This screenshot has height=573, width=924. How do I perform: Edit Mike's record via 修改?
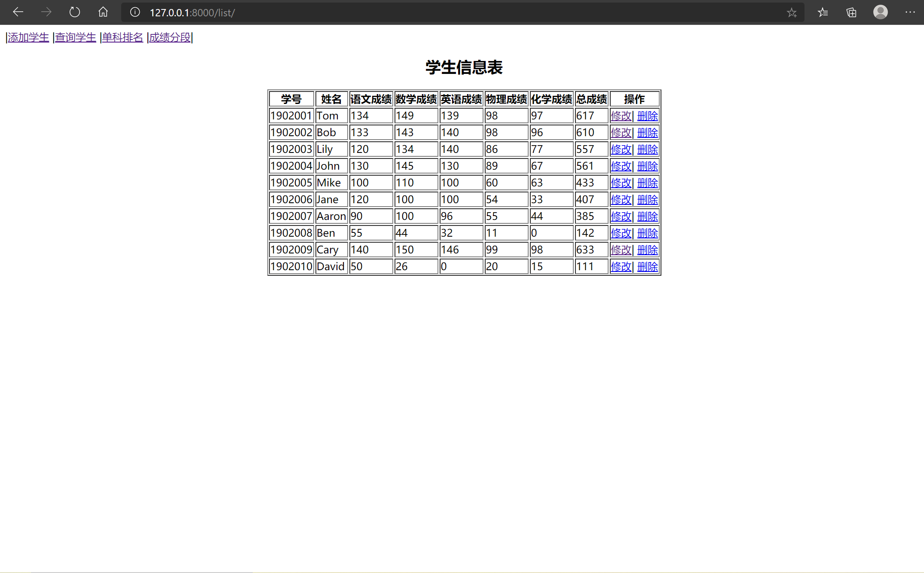pos(621,183)
